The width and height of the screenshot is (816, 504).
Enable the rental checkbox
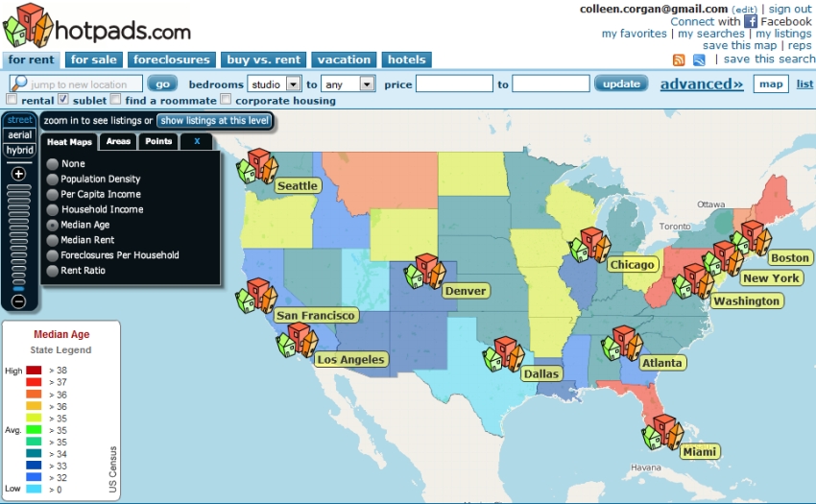(12, 99)
